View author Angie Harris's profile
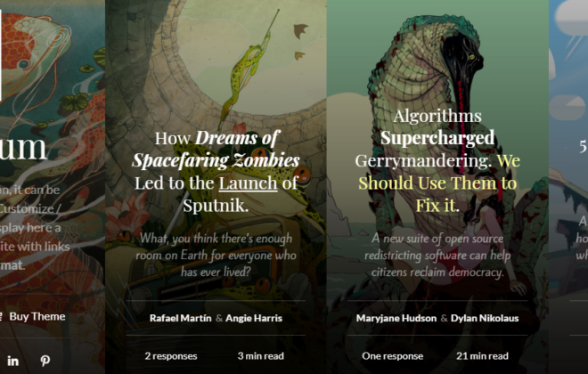This screenshot has height=374, width=588. (x=254, y=318)
